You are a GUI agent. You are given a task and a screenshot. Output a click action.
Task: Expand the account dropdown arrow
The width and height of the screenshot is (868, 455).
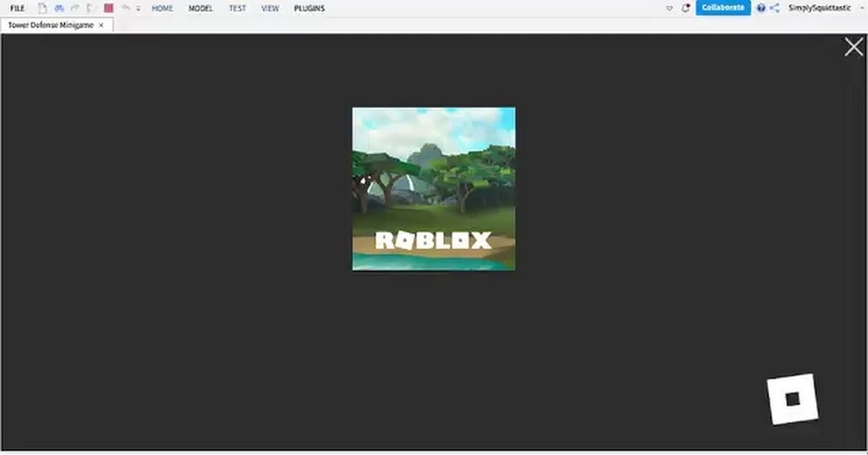861,8
